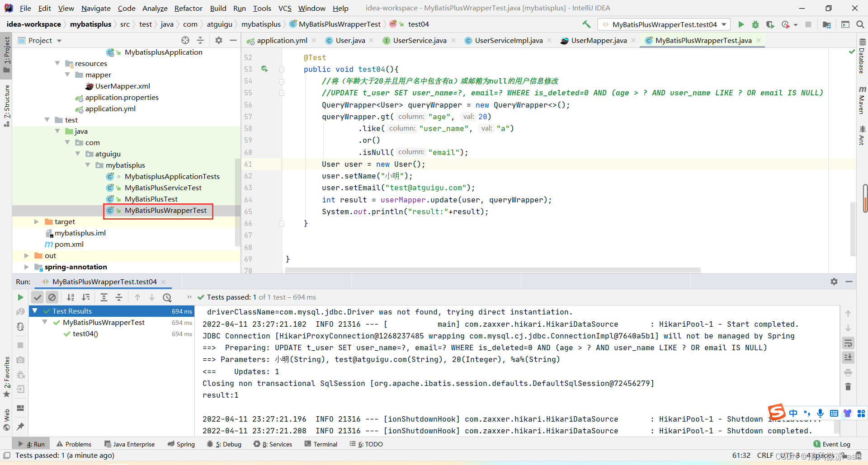The width and height of the screenshot is (868, 465).
Task: Open Run panel settings gear
Action: (834, 282)
